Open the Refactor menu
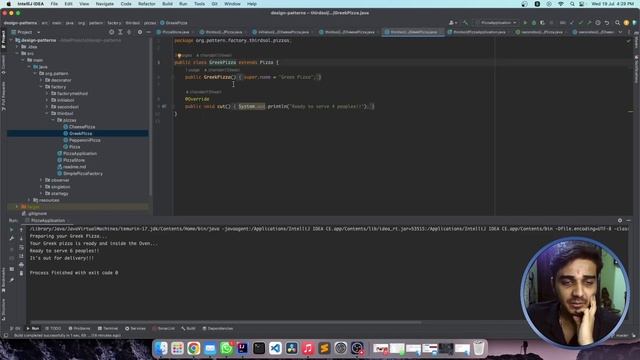 tap(147, 4)
